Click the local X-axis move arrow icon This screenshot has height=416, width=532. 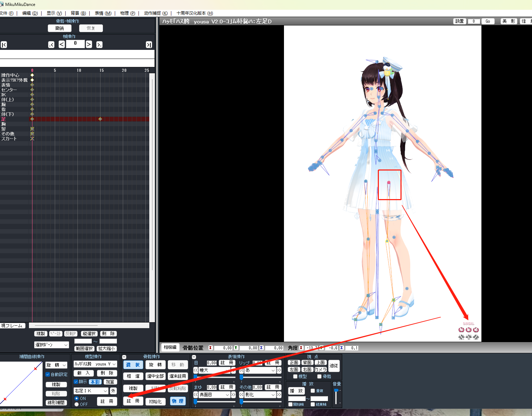click(x=461, y=337)
